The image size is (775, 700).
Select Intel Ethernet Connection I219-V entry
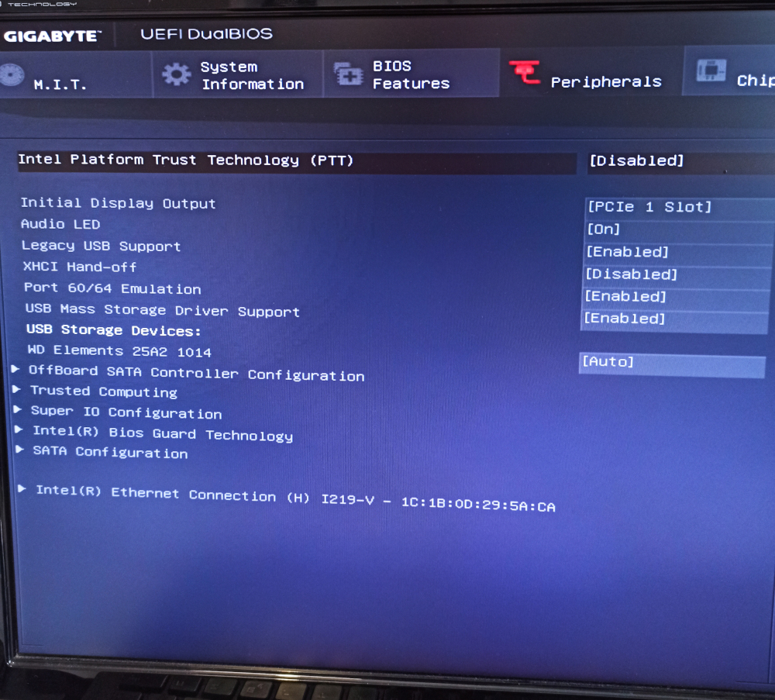point(294,499)
